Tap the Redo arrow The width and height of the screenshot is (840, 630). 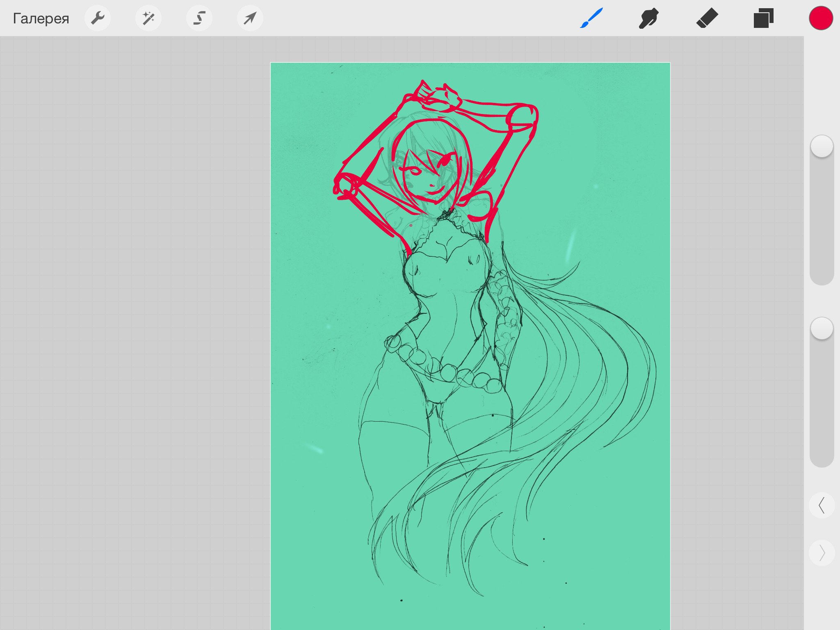tap(822, 553)
